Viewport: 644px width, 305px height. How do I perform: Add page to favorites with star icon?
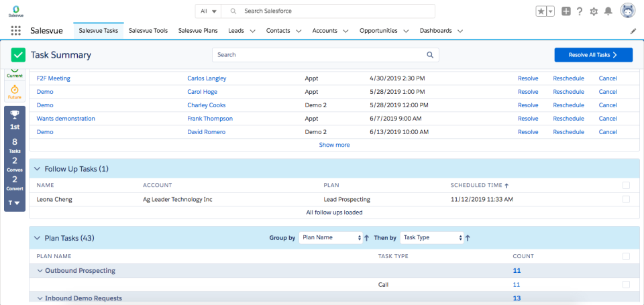pyautogui.click(x=541, y=11)
